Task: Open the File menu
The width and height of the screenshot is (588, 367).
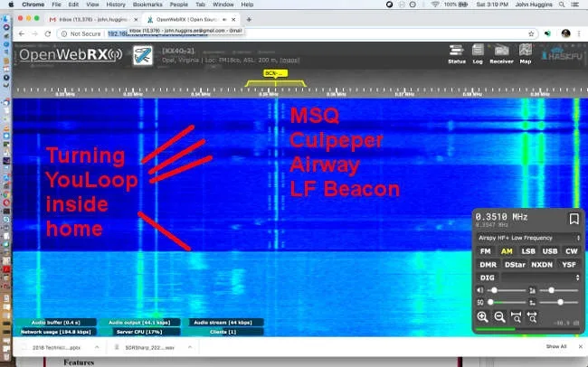Action: [x=56, y=5]
